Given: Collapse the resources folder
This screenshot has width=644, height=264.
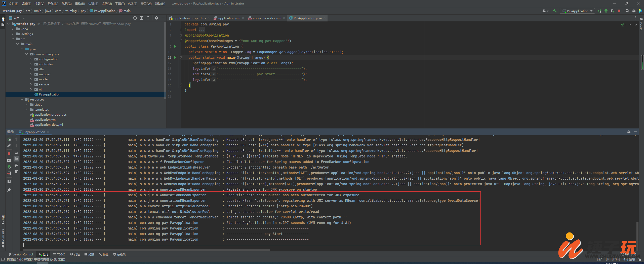Looking at the screenshot, I should [x=22, y=100].
